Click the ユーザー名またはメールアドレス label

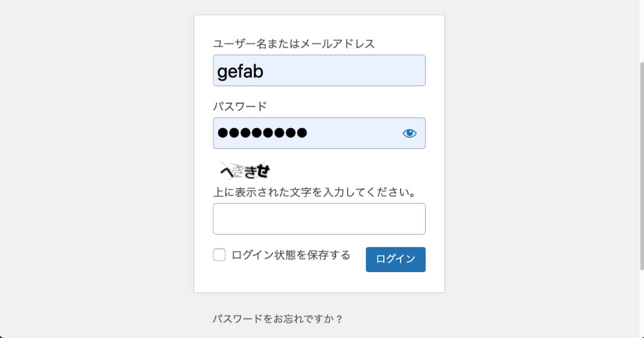pos(294,44)
